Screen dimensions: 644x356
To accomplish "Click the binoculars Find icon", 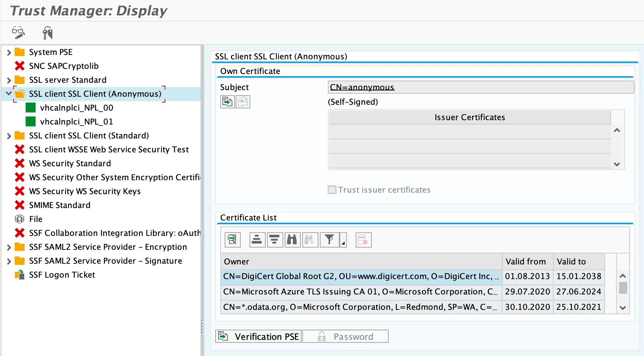I will tap(292, 240).
